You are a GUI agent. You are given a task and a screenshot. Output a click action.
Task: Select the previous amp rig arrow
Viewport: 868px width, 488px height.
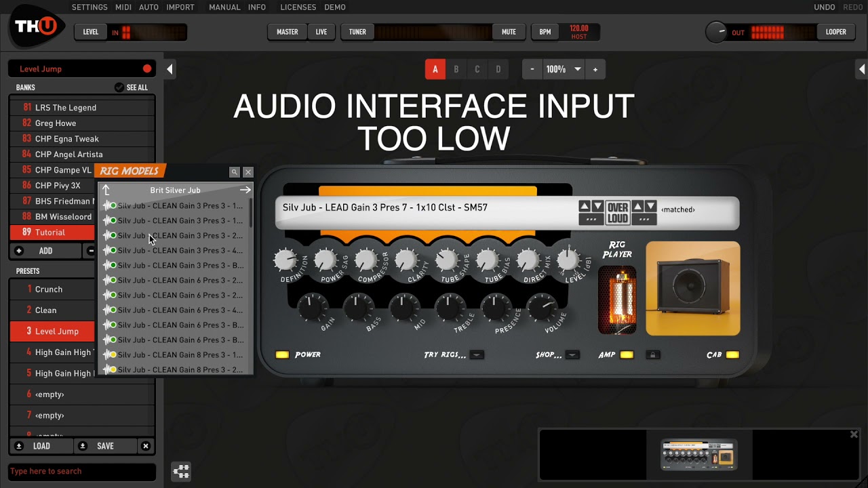tap(584, 206)
